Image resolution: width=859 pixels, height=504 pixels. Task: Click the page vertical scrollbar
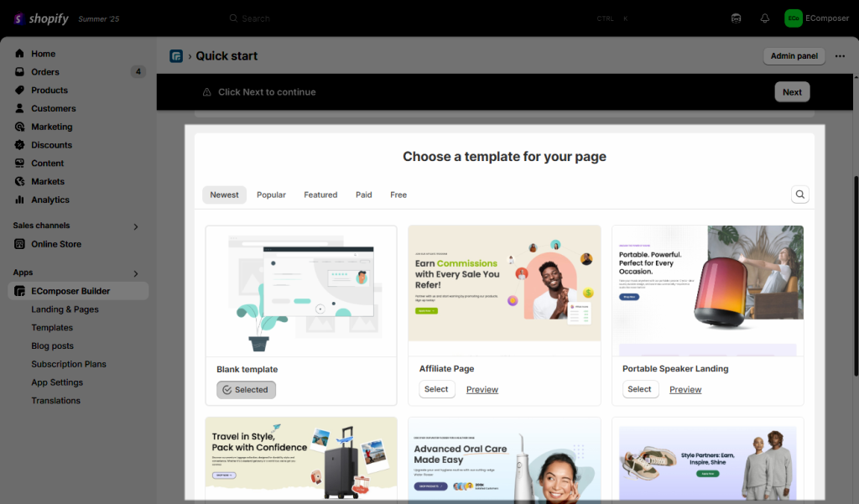pyautogui.click(x=856, y=276)
